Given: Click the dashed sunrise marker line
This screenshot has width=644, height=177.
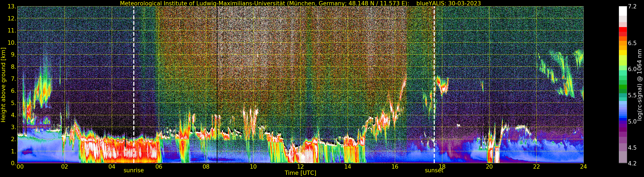Looking at the screenshot, I should (134, 85).
